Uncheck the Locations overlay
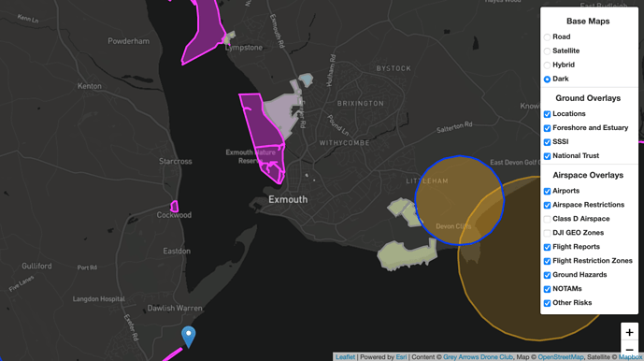Image resolution: width=644 pixels, height=361 pixels. 547,114
